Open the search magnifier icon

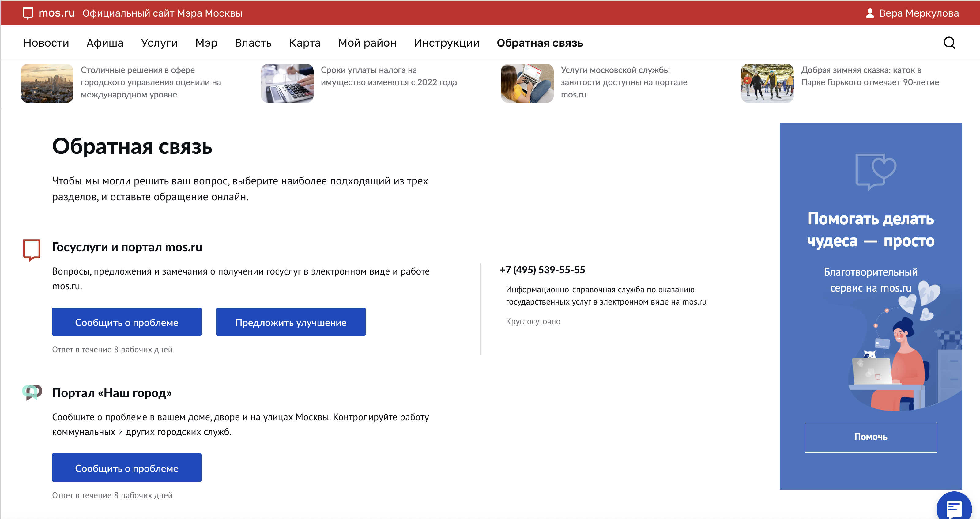(949, 43)
